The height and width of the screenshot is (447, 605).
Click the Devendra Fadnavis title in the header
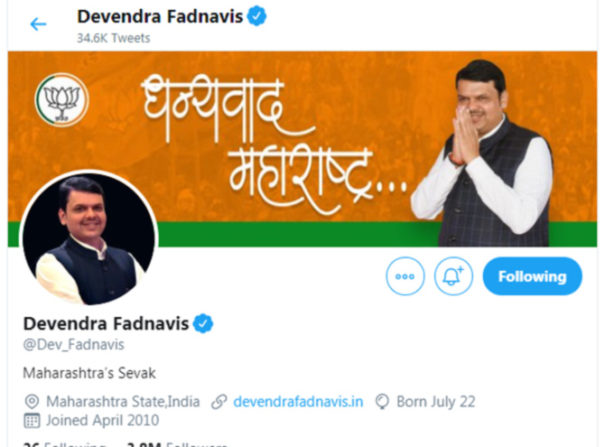point(160,17)
